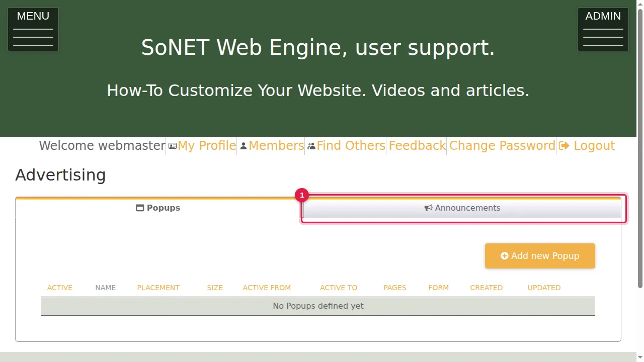Click the ACTIVE FROM column header
644x362 pixels.
[x=267, y=288]
